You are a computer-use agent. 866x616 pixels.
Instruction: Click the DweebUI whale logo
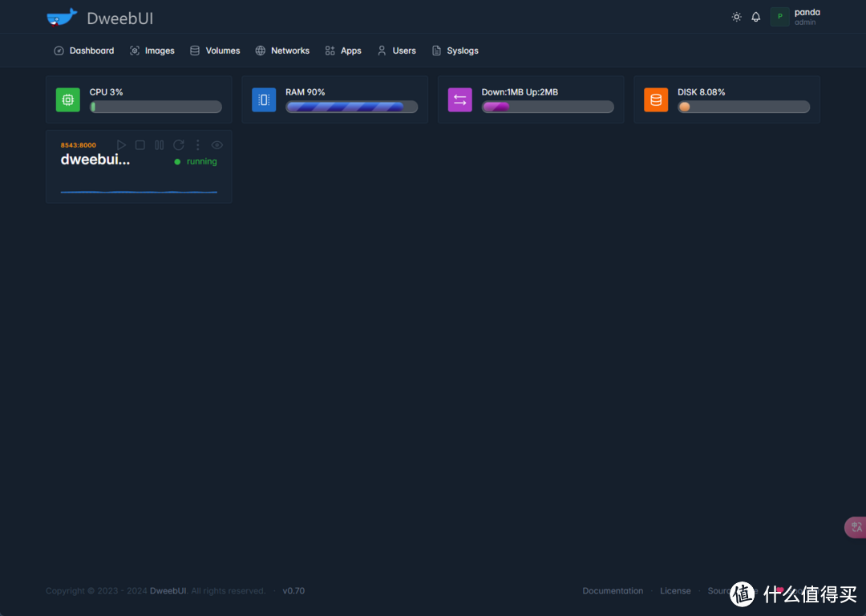click(x=62, y=17)
